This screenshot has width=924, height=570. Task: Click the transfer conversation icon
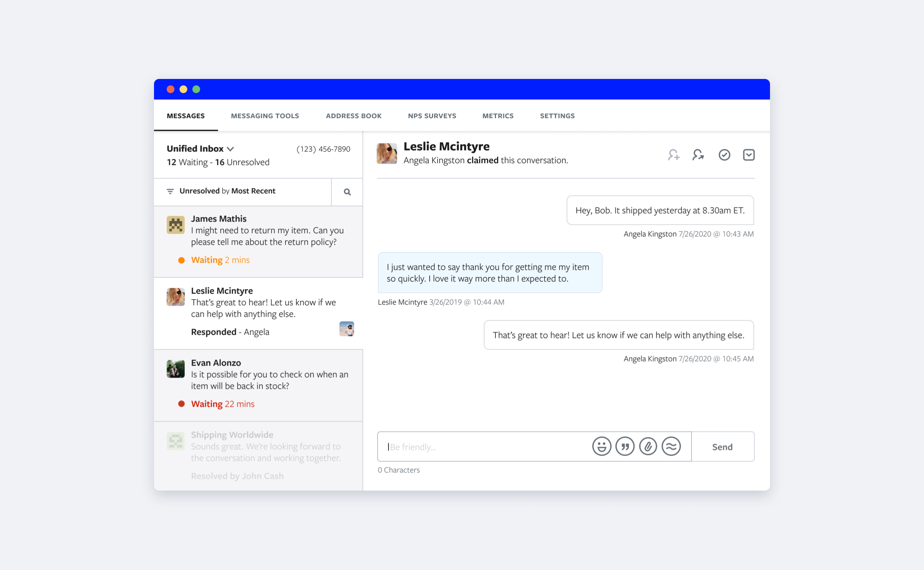pos(698,155)
